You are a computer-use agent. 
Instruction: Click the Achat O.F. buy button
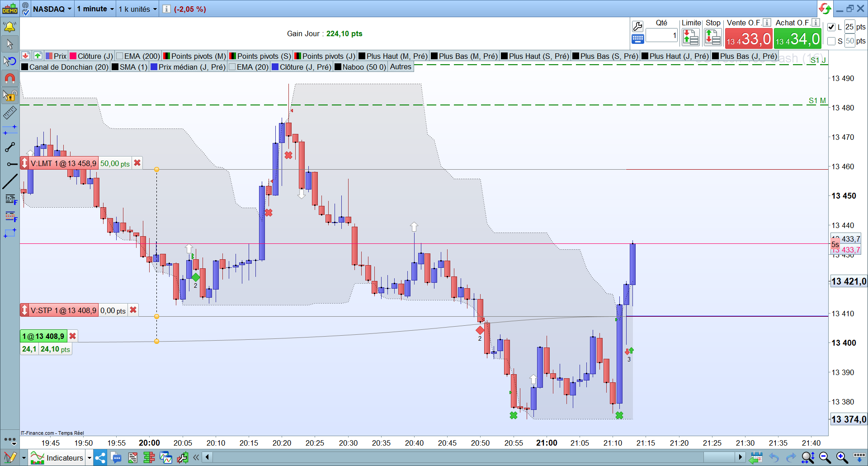pyautogui.click(x=797, y=39)
